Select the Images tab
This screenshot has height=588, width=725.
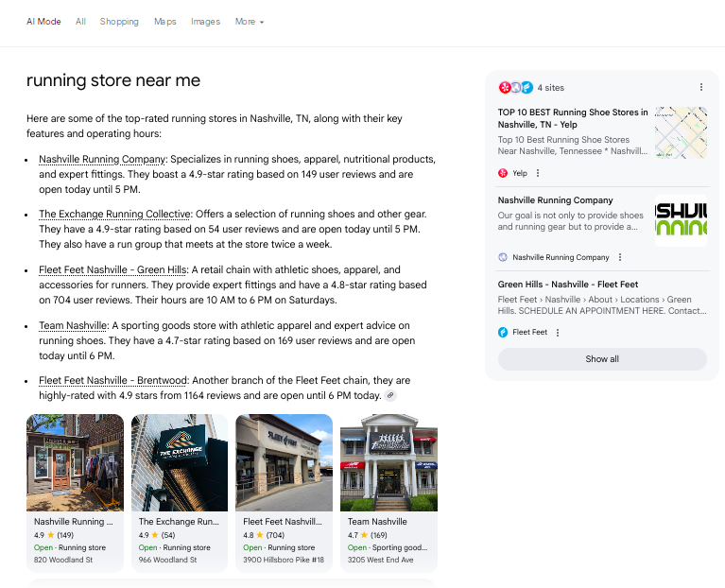[x=205, y=22]
